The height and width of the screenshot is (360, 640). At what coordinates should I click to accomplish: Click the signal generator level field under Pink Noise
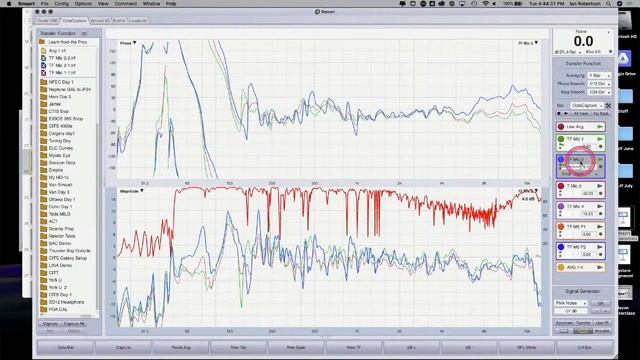click(571, 311)
